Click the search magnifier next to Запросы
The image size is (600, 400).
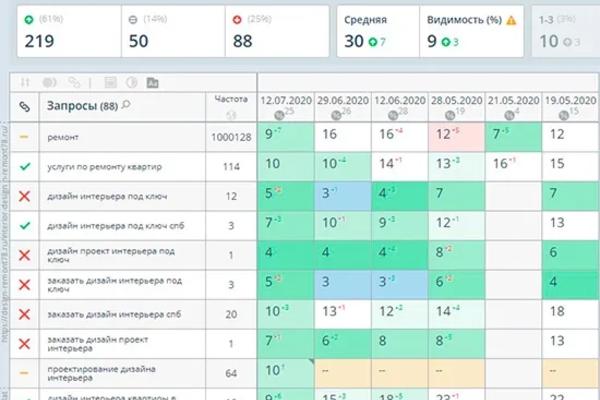pyautogui.click(x=126, y=104)
